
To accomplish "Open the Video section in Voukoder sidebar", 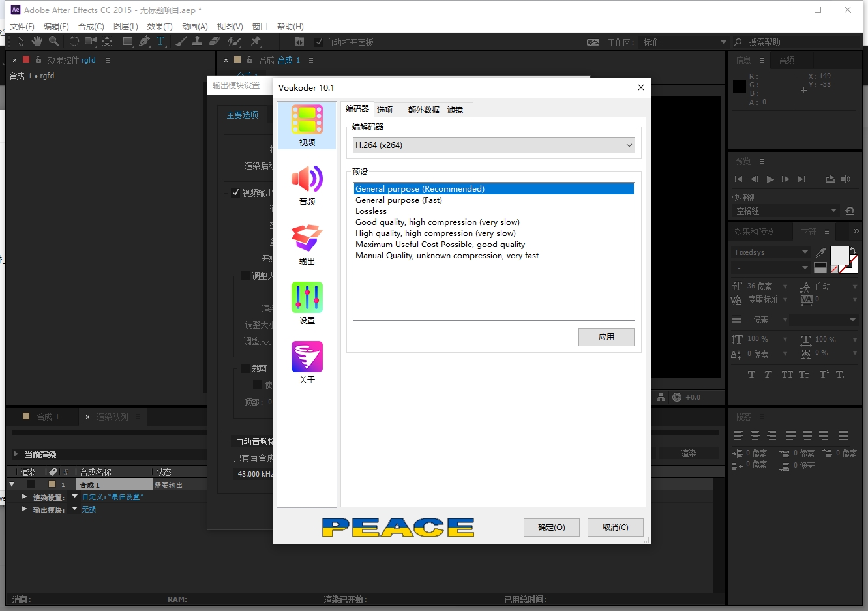I will 307,126.
